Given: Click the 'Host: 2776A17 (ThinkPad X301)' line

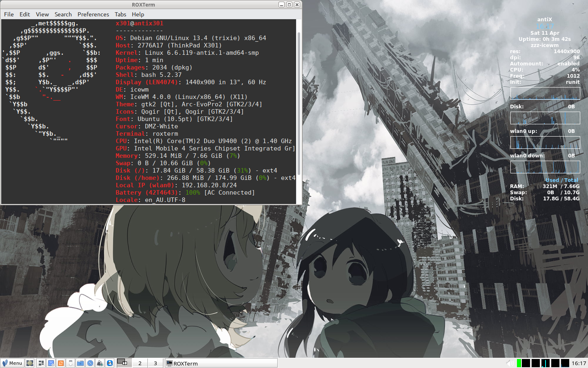Looking at the screenshot, I should pos(169,45).
